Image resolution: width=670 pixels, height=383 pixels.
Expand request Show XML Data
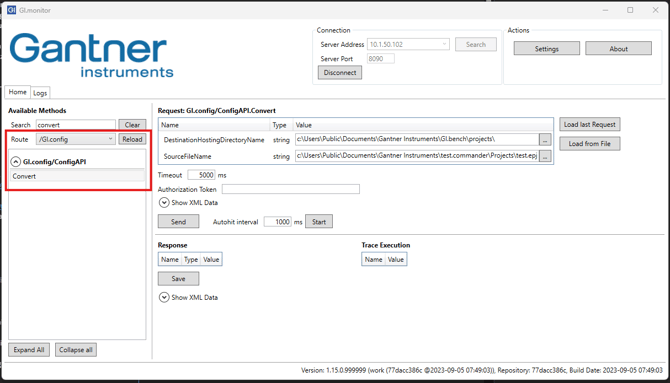(164, 202)
